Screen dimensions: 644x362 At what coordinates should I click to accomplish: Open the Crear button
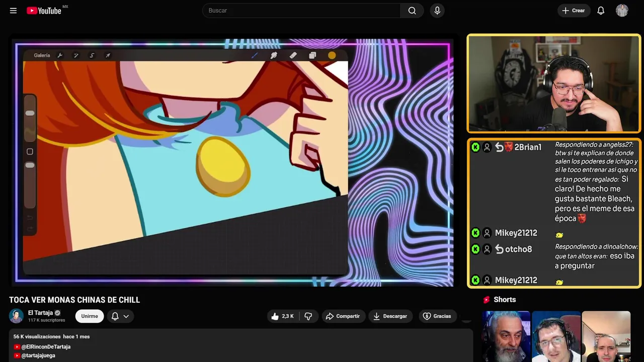pos(574,11)
